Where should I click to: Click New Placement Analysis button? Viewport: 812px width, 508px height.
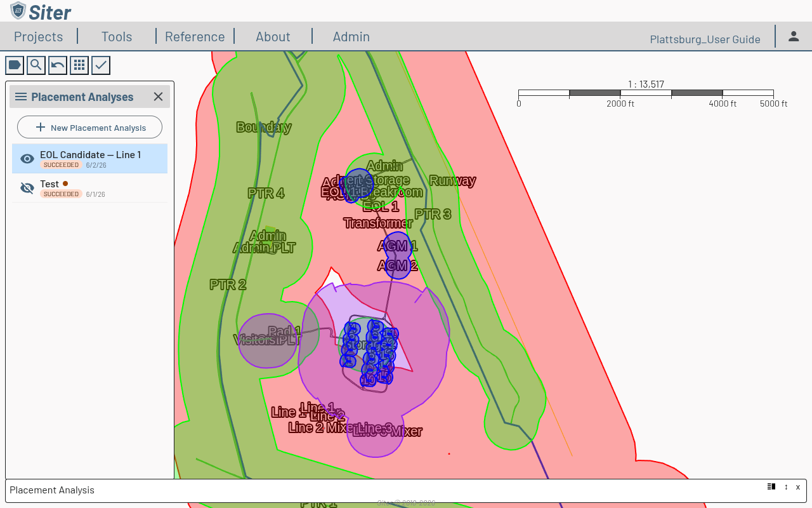89,127
